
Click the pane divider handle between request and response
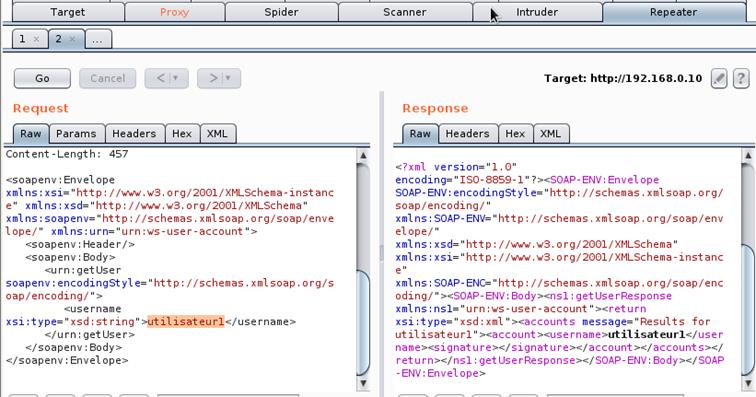381,252
